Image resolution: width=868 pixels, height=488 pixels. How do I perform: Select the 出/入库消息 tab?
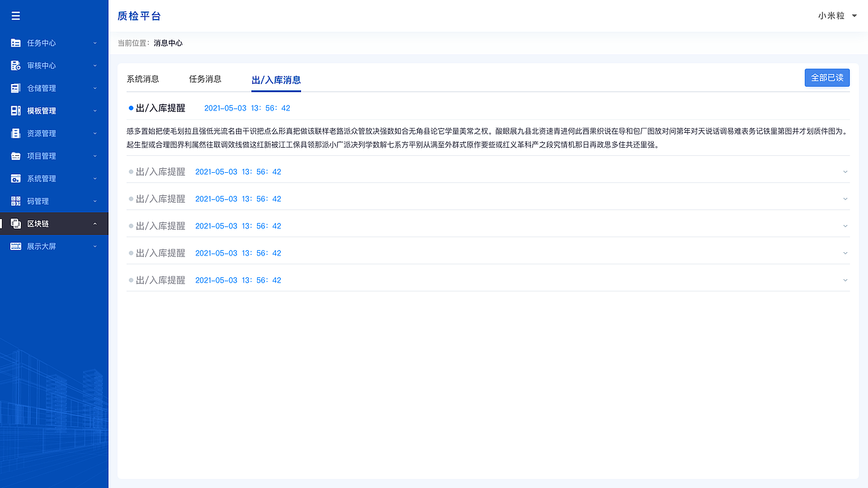tap(276, 80)
